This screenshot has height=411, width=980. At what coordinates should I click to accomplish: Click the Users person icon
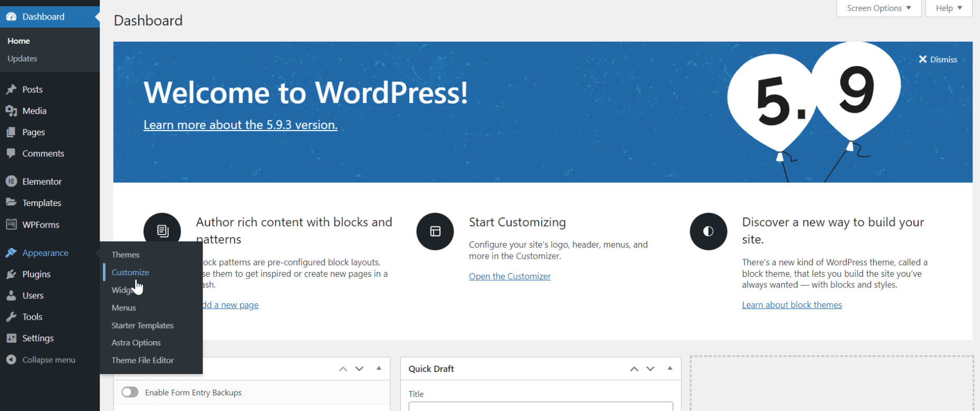click(11, 296)
